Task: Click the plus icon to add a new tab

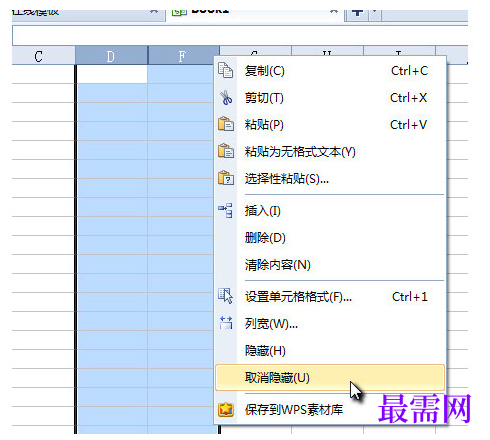Action: pyautogui.click(x=357, y=13)
